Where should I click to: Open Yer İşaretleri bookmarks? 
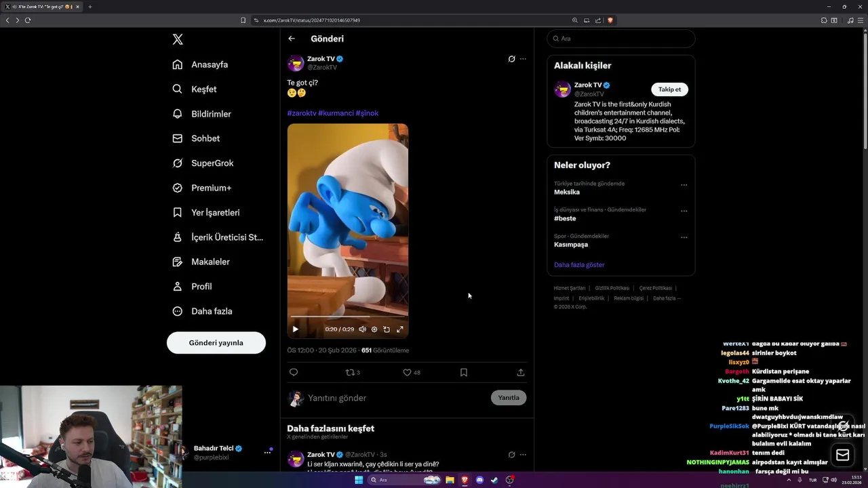click(x=206, y=212)
